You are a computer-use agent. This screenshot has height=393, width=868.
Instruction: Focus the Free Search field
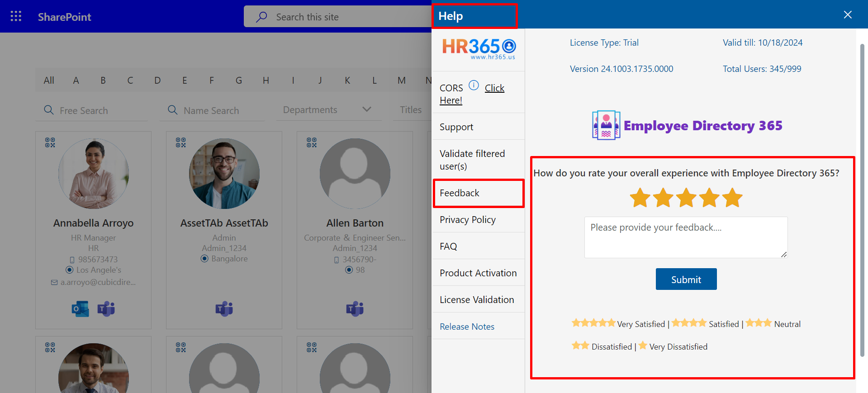[x=91, y=110]
